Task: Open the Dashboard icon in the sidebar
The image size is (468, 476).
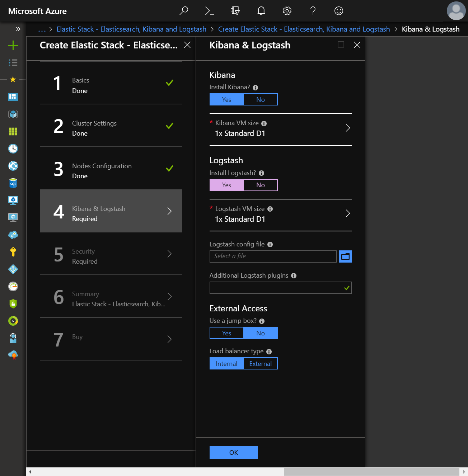Action: [x=13, y=97]
